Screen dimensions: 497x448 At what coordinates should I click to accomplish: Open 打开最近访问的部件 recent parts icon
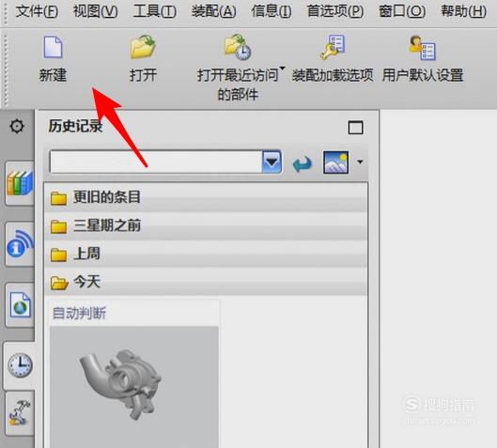238,47
